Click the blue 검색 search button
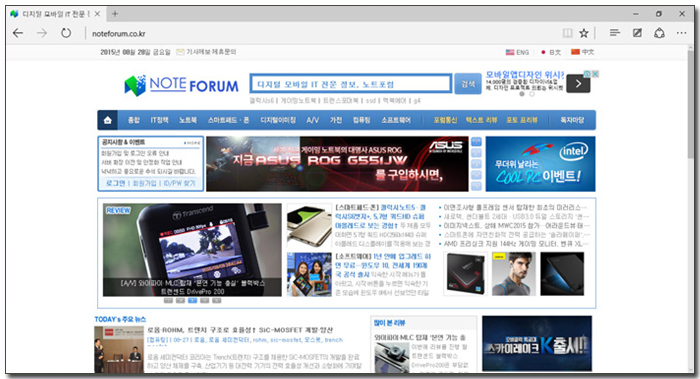The width and height of the screenshot is (700, 379). pyautogui.click(x=468, y=84)
